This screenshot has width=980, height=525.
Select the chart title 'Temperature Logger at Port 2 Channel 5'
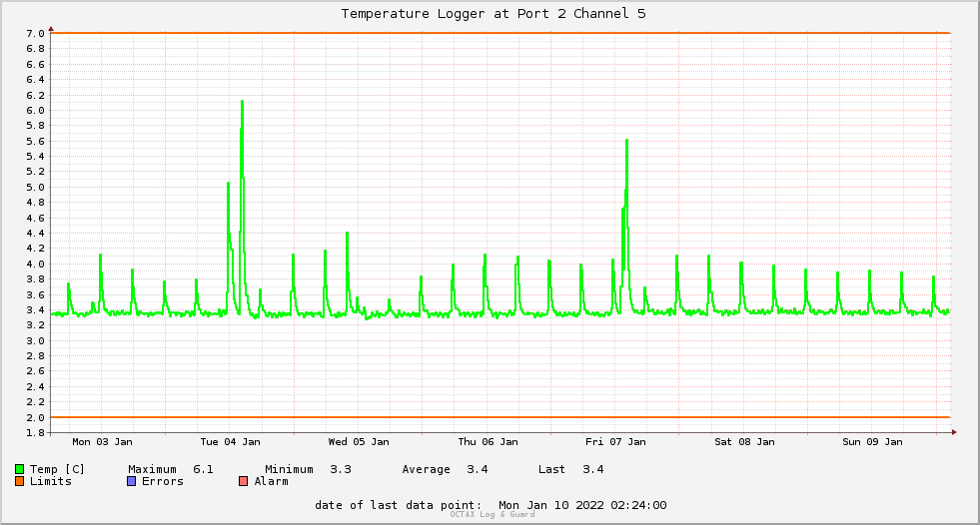[x=493, y=14]
